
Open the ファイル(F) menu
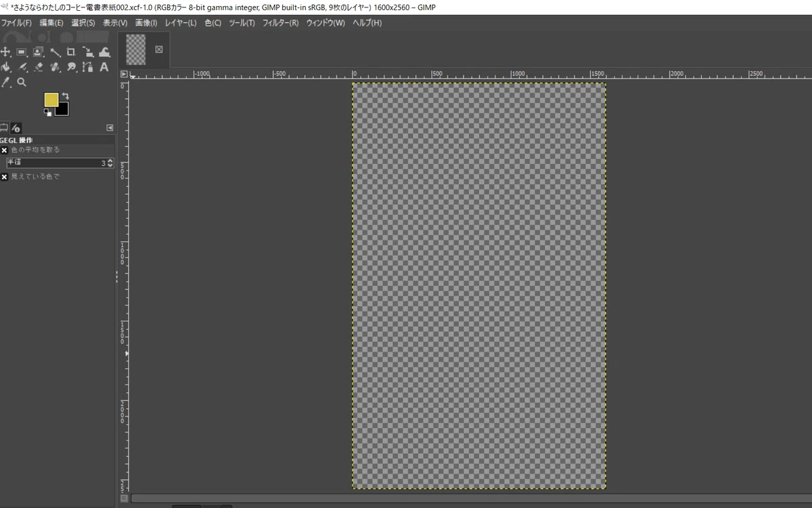click(16, 23)
